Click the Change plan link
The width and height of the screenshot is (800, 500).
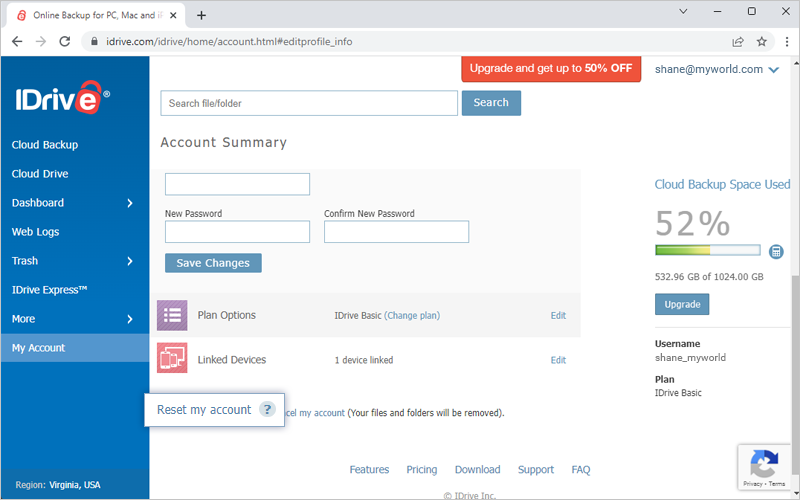pos(412,315)
